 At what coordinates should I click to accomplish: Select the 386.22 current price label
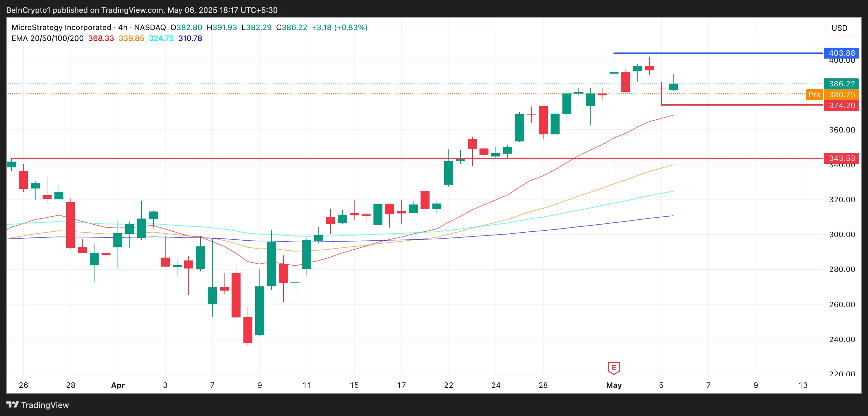click(841, 84)
